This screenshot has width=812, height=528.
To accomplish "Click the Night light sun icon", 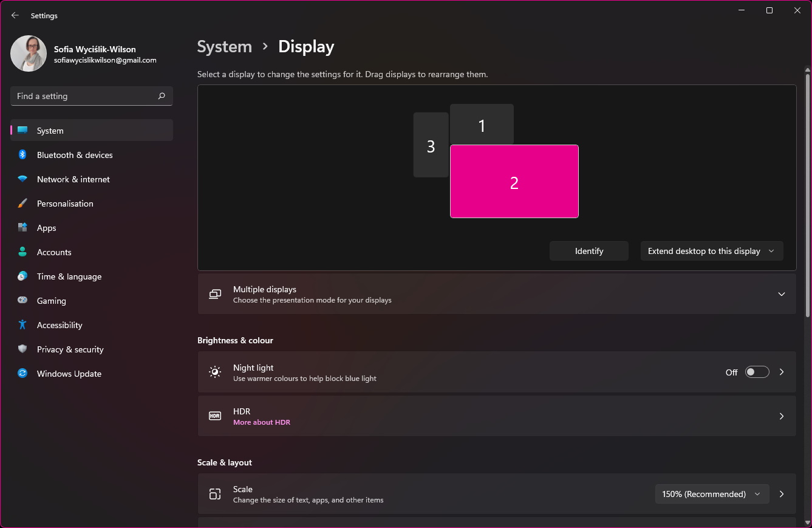I will coord(215,372).
